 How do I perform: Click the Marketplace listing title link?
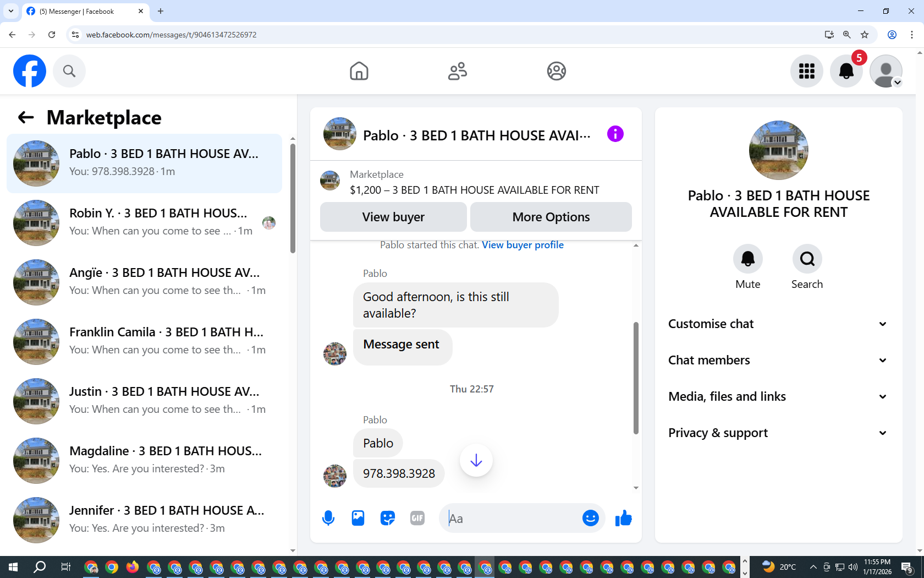pos(474,190)
